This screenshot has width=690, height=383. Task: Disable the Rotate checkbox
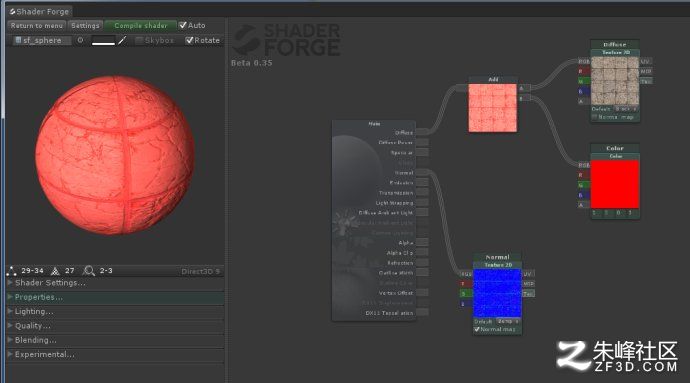click(189, 40)
